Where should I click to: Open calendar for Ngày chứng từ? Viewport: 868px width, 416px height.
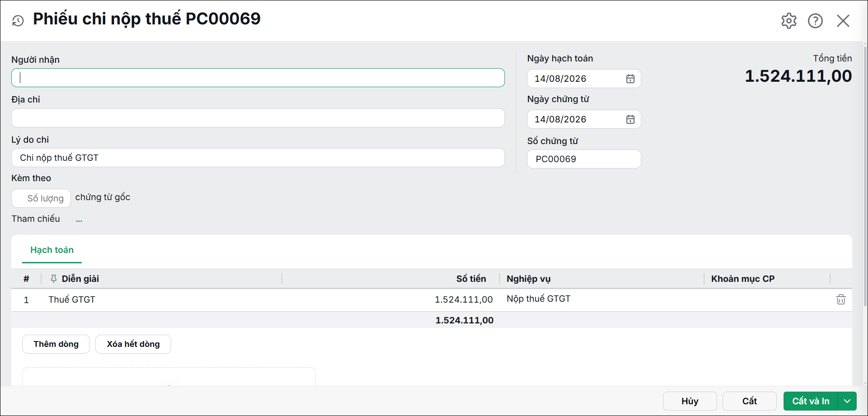pos(630,119)
